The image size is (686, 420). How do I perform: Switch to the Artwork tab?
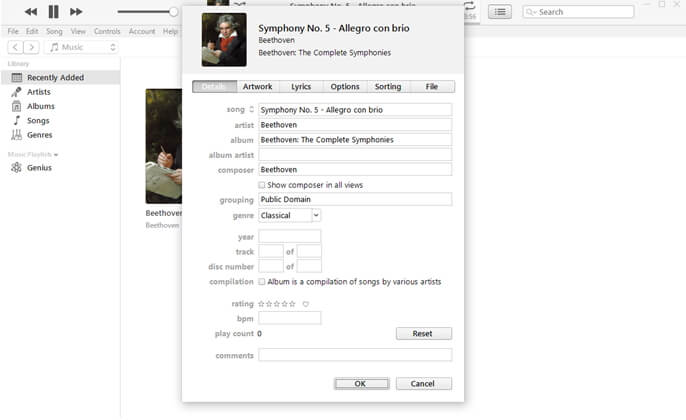point(258,87)
